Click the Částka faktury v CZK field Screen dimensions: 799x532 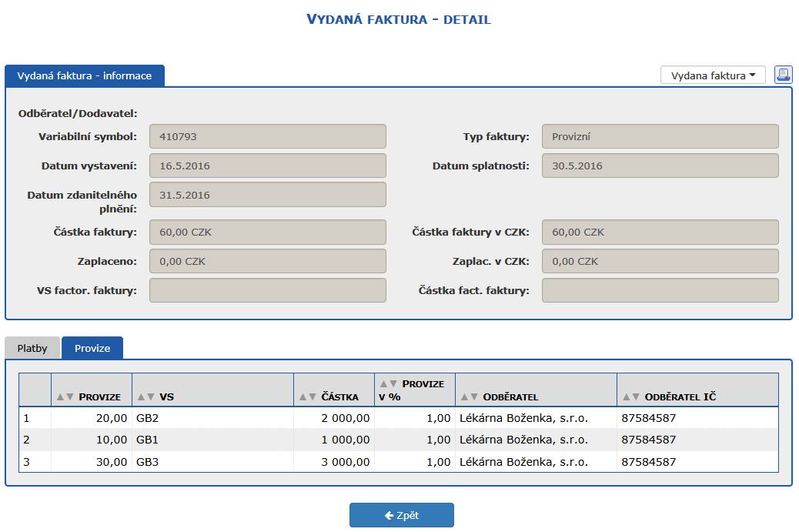pyautogui.click(x=660, y=232)
